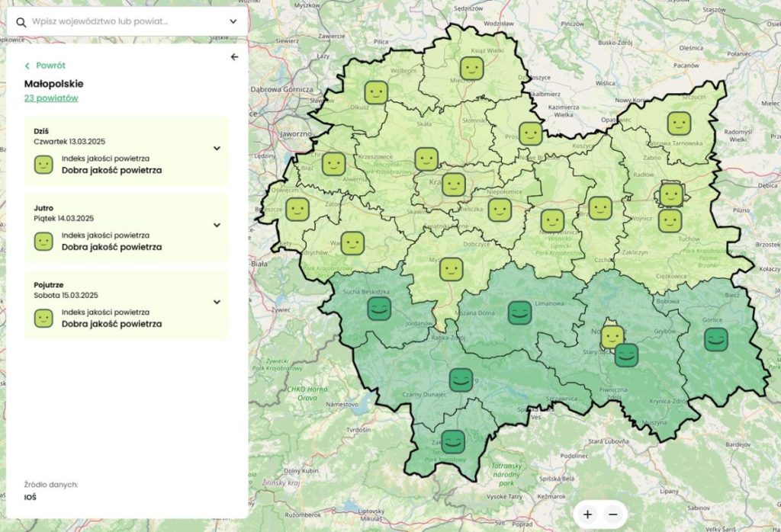This screenshot has width=781, height=532.
Task: Click the face marker near Oświęcim
Action: [297, 210]
